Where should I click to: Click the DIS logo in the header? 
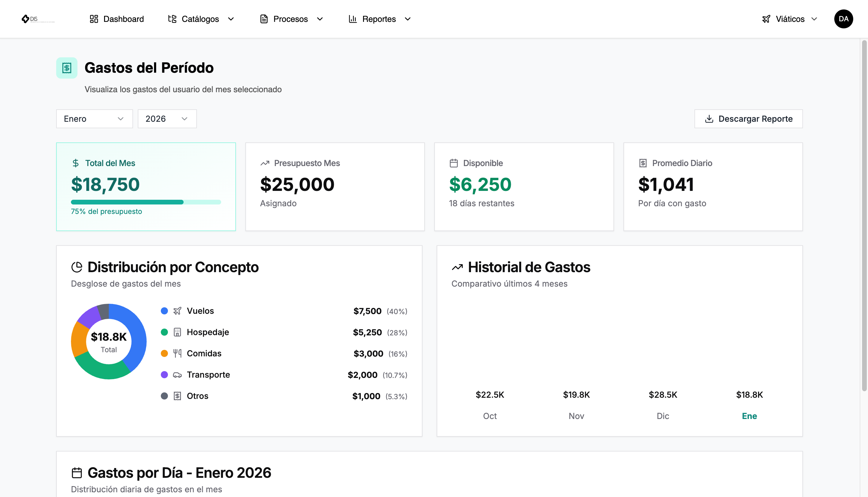coord(38,19)
